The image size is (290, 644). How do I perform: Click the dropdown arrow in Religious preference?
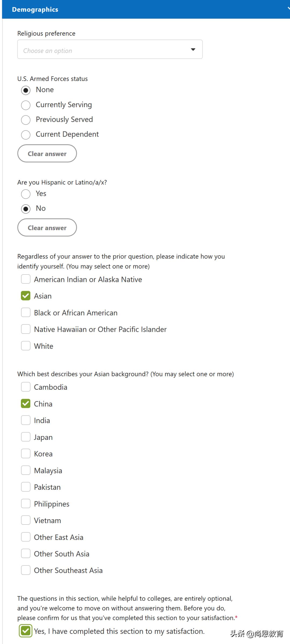(x=193, y=50)
